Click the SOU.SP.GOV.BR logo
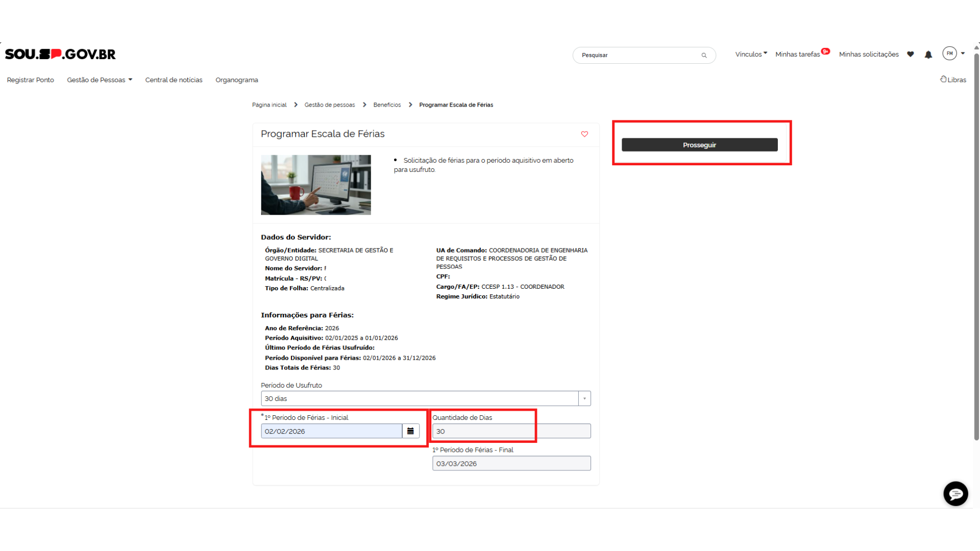Image resolution: width=980 pixels, height=551 pixels. coord(60,54)
